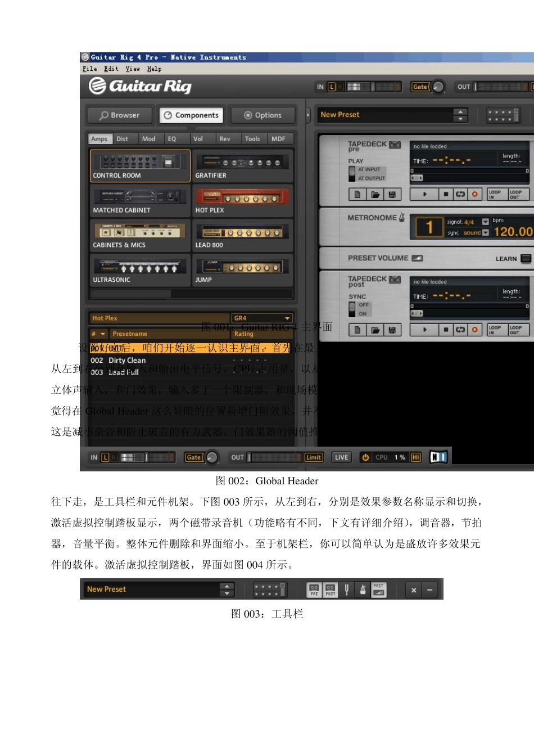534x756 pixels.
Task: Switch to the Rev components tab
Action: pos(224,139)
